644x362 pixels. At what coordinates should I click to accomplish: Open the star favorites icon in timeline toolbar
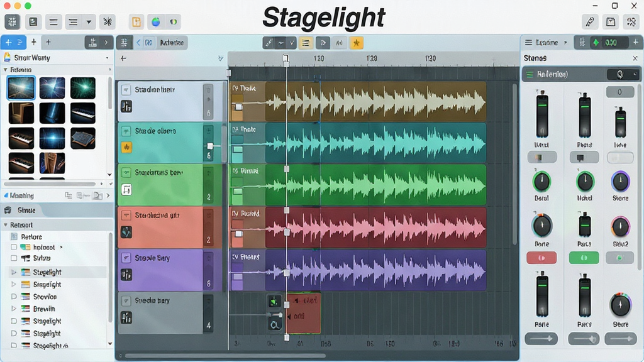[x=356, y=43]
